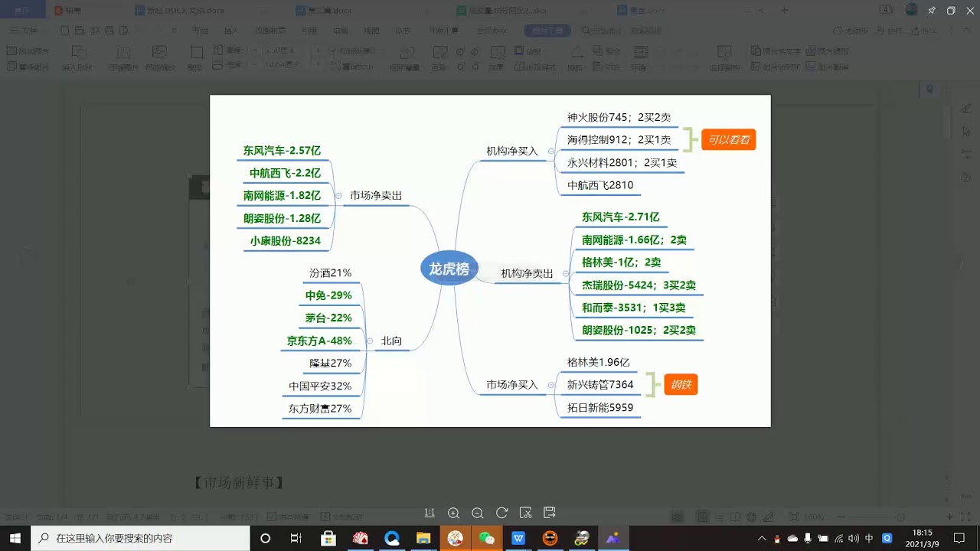Close the image viewer overlay
Viewport: 980px width, 551px height.
click(970, 11)
